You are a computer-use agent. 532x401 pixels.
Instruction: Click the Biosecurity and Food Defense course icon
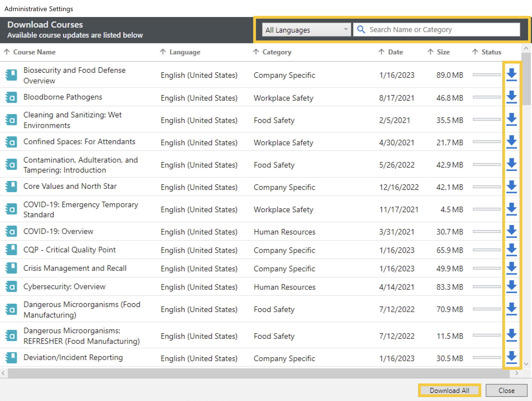11,75
